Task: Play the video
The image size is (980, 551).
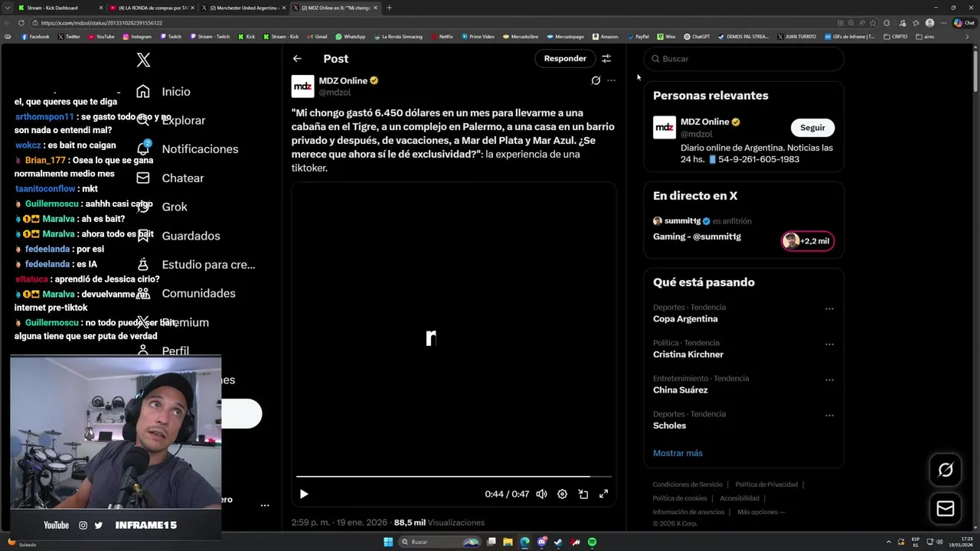Action: pyautogui.click(x=304, y=494)
